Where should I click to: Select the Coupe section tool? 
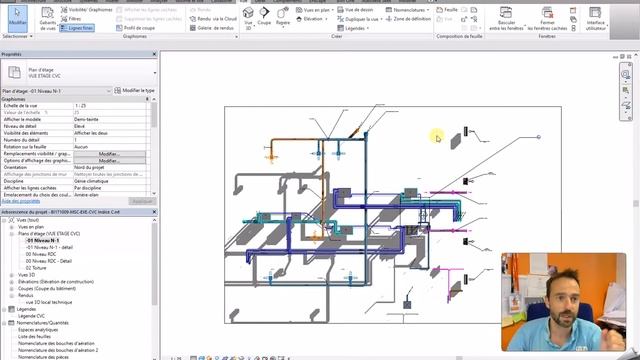pyautogui.click(x=264, y=16)
